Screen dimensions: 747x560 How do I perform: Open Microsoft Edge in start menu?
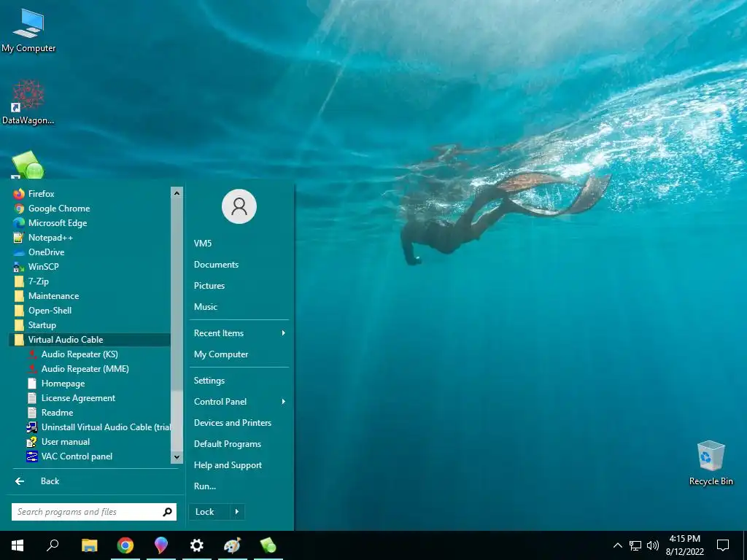90,223
